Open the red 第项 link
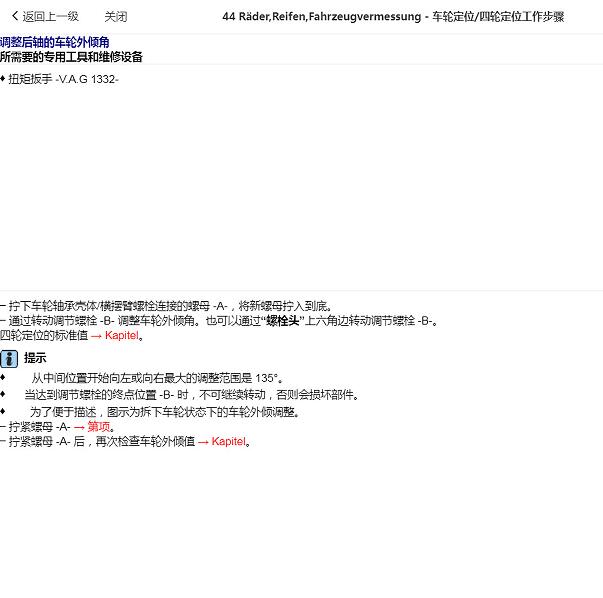The image size is (603, 598). point(98,426)
